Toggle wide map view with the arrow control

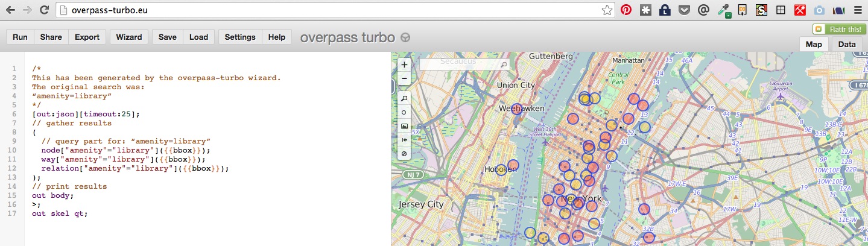point(404,140)
